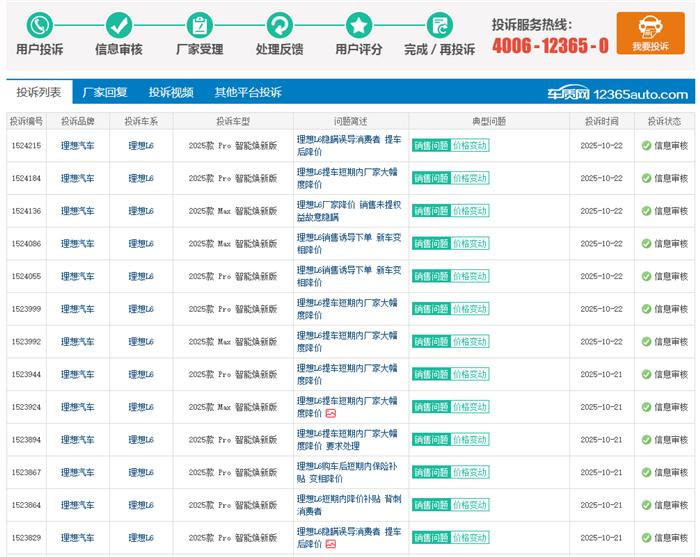
Task: Click the 处理反馈 refresh icon
Action: (279, 25)
